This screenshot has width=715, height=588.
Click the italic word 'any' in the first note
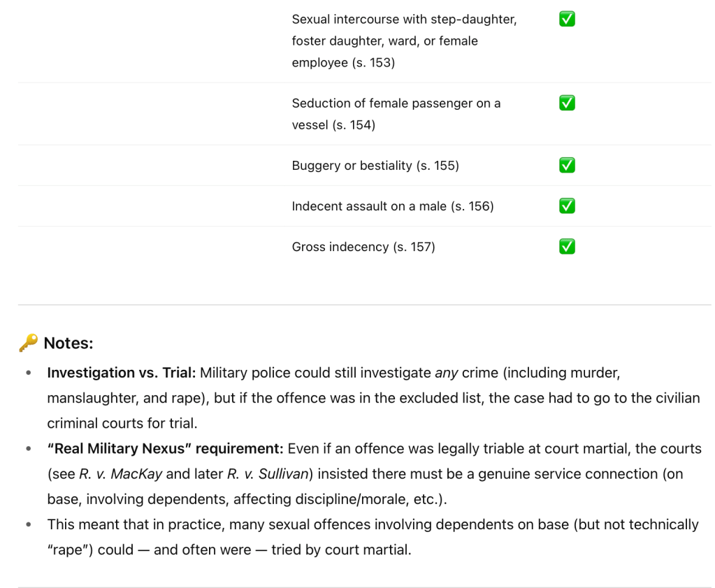tap(446, 373)
